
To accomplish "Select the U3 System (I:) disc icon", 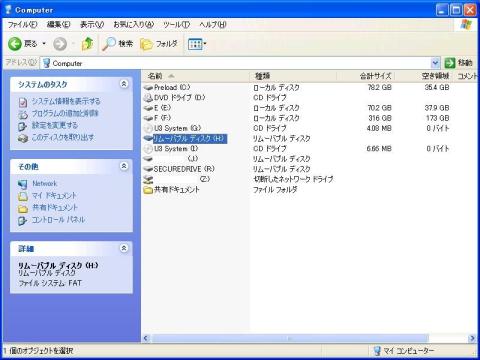I will tap(148, 149).
